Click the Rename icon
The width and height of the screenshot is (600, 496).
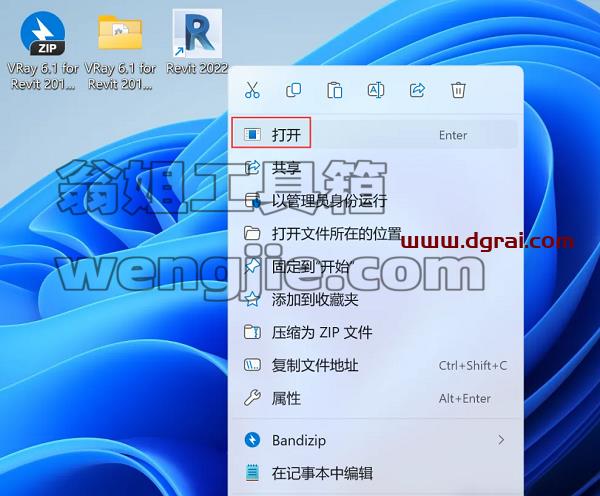click(376, 90)
